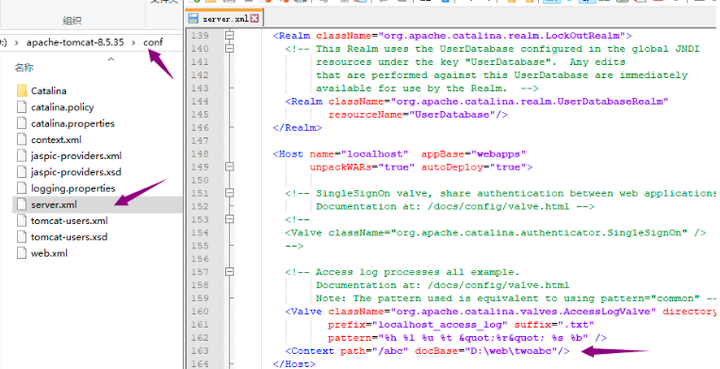Click the prefix="localhost_access_log" line

click(x=461, y=325)
